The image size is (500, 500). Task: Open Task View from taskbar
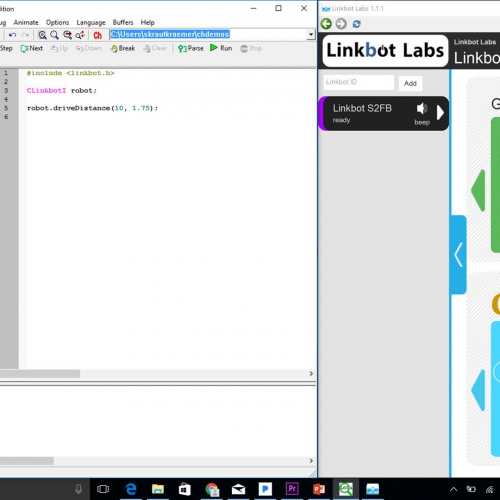103,489
